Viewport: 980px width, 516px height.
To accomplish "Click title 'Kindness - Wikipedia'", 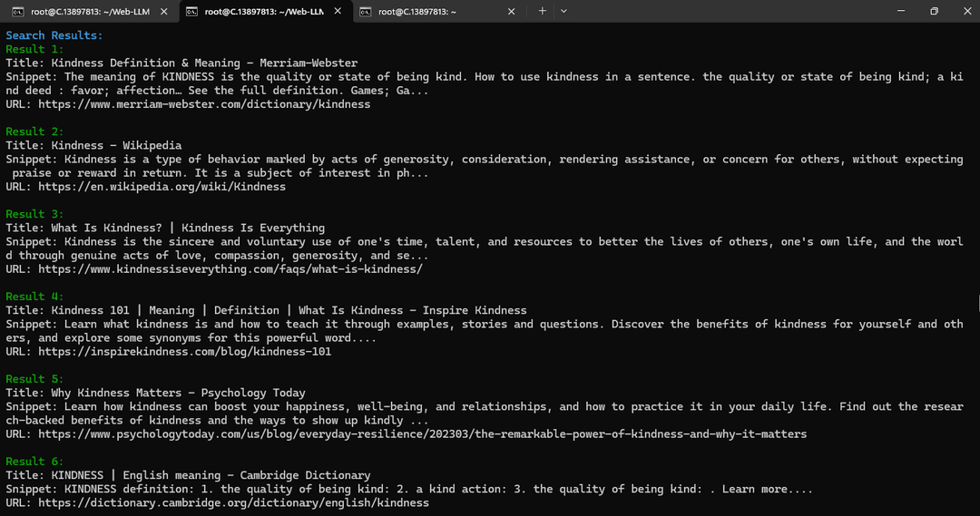I will tap(116, 146).
